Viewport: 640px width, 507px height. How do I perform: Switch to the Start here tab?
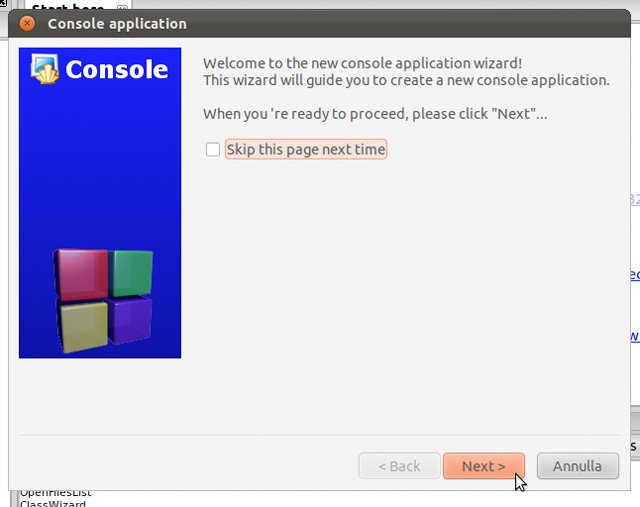pyautogui.click(x=67, y=7)
